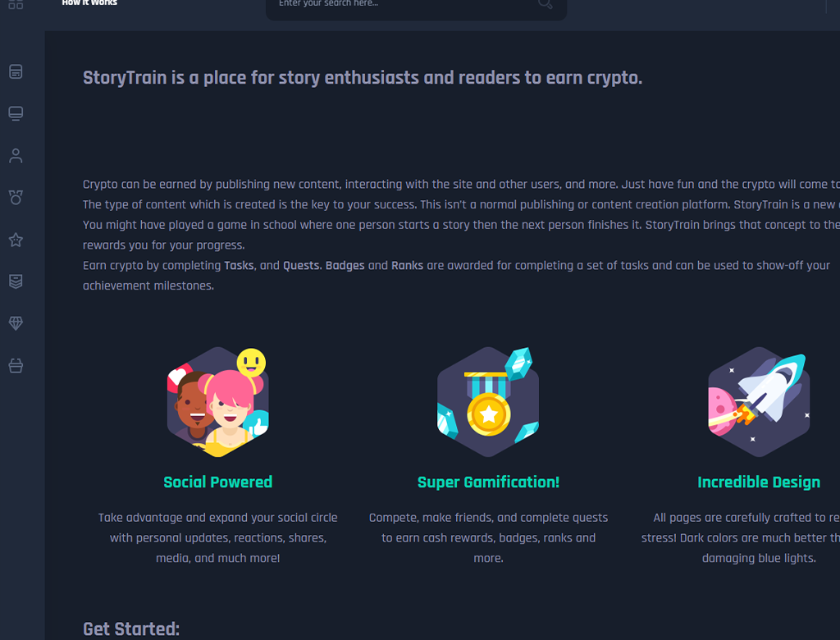Toggle the grid menu icon at top-left

[16, 4]
